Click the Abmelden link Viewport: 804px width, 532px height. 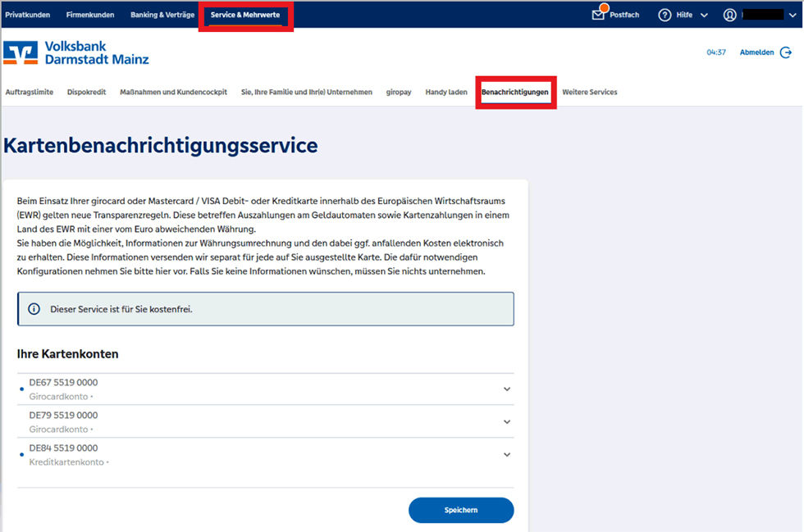[x=756, y=52]
